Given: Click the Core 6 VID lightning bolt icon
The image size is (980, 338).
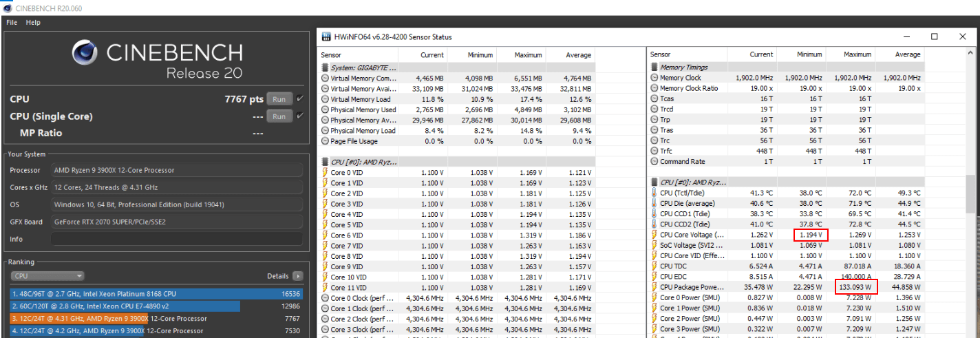Looking at the screenshot, I should click(326, 235).
